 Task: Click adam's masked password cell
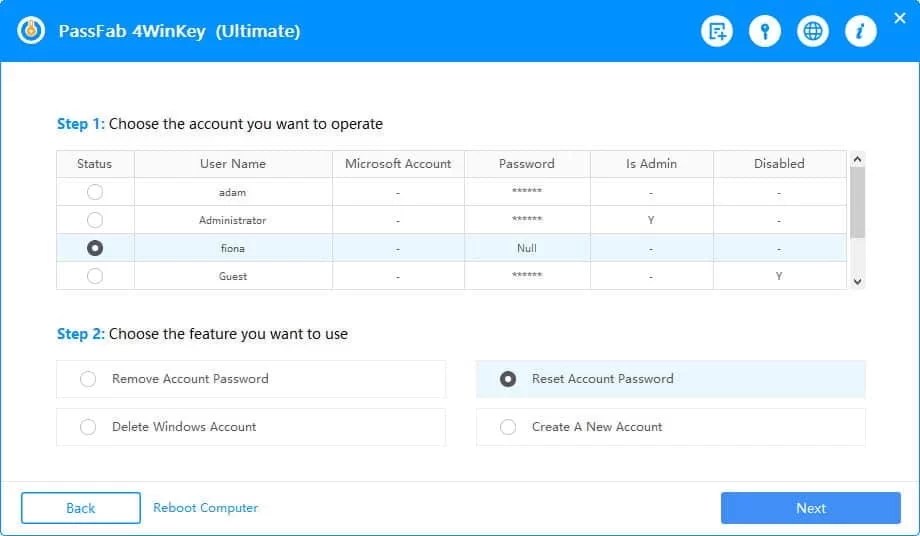coord(527,191)
